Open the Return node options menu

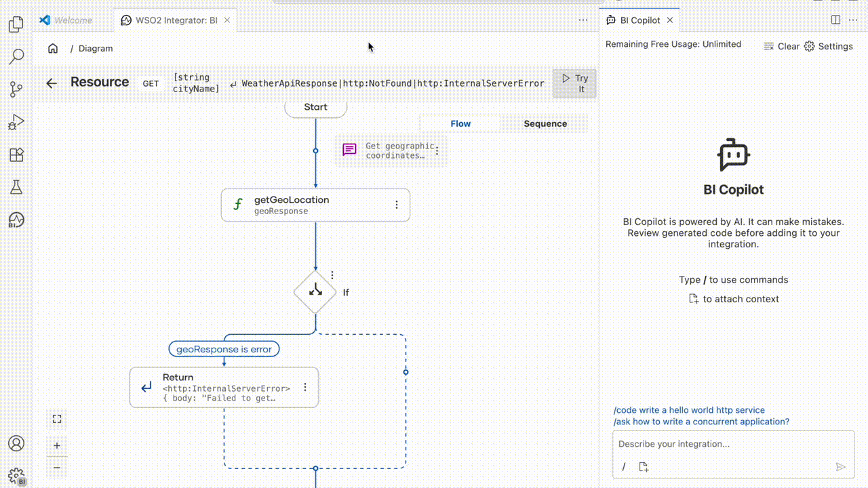(x=305, y=387)
